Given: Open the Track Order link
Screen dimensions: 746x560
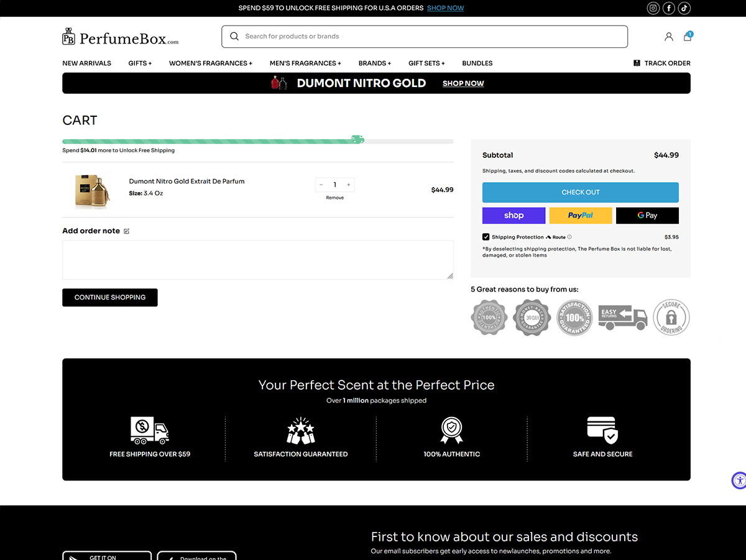Looking at the screenshot, I should [x=668, y=63].
